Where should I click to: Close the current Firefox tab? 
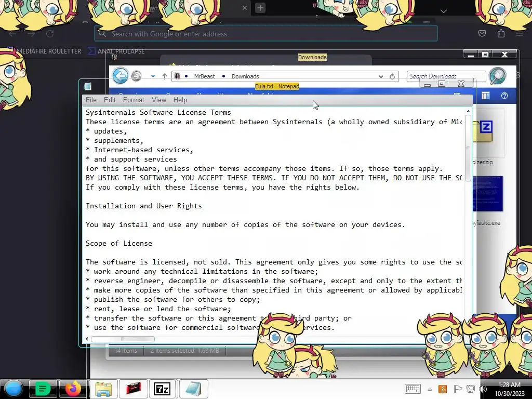point(245,8)
